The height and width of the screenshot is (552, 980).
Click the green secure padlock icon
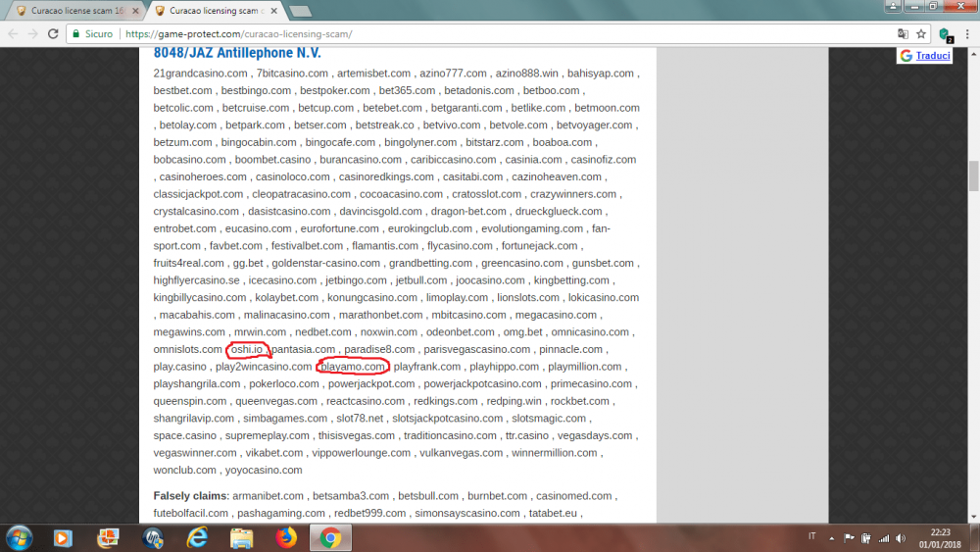[x=76, y=33]
